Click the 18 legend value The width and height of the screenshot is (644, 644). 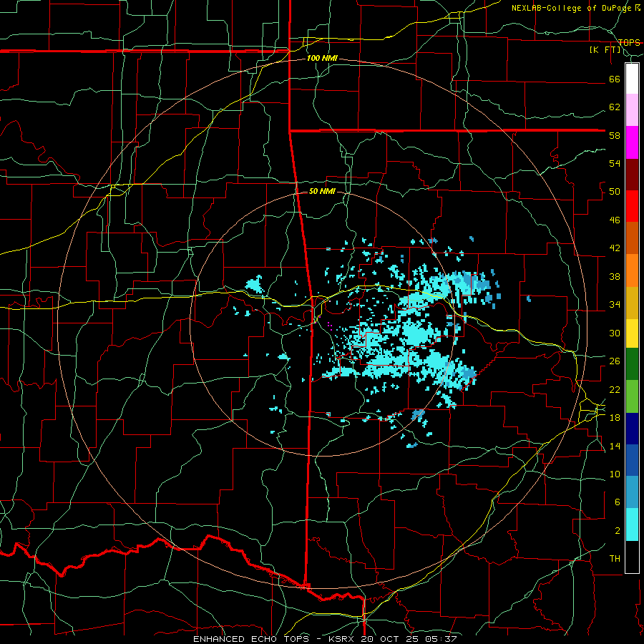click(615, 418)
